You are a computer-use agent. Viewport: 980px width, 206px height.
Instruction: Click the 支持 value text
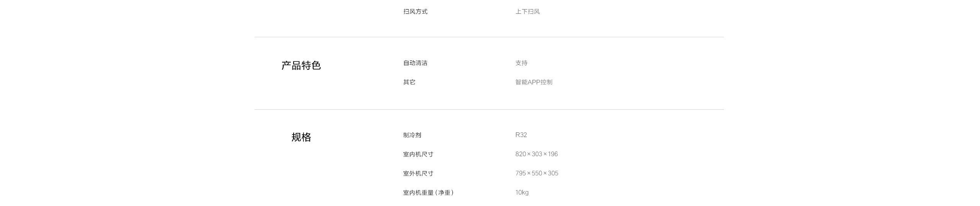(521, 63)
